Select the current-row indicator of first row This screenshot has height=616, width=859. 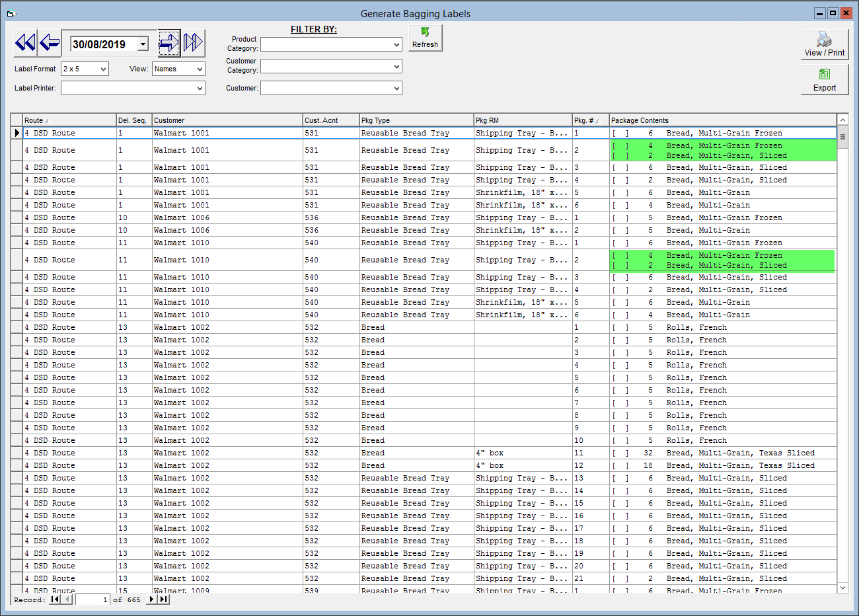tap(17, 133)
